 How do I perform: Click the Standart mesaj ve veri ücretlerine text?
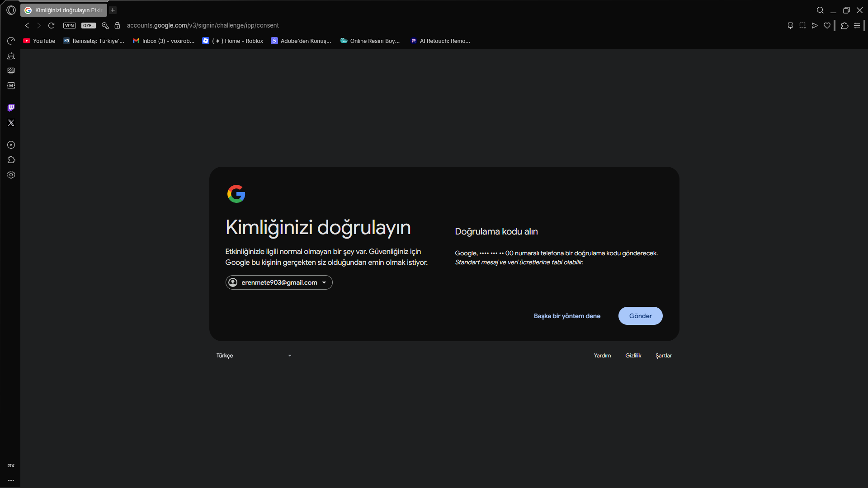tap(519, 263)
